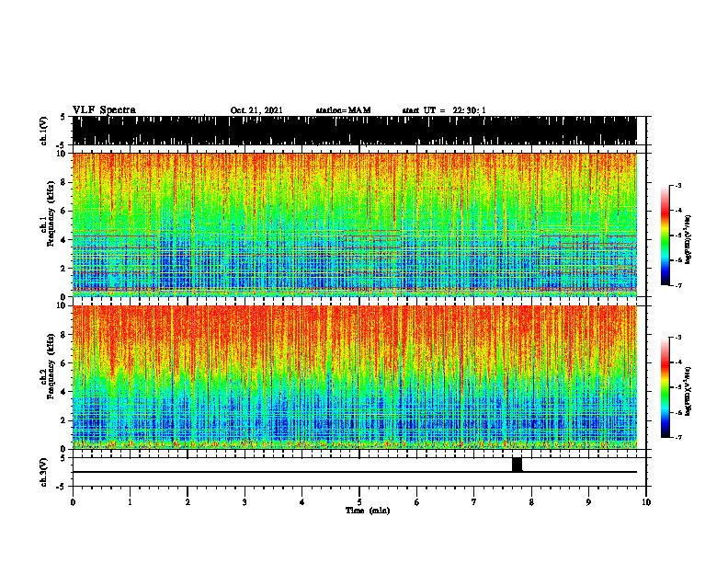The height and width of the screenshot is (563, 728).
Task: Click the ch.1 frequency tick label "8"
Action: click(x=64, y=182)
